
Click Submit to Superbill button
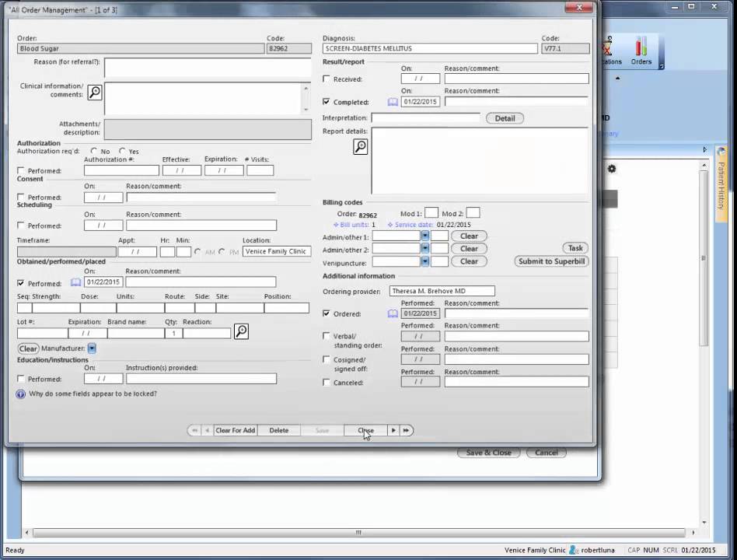tap(551, 261)
